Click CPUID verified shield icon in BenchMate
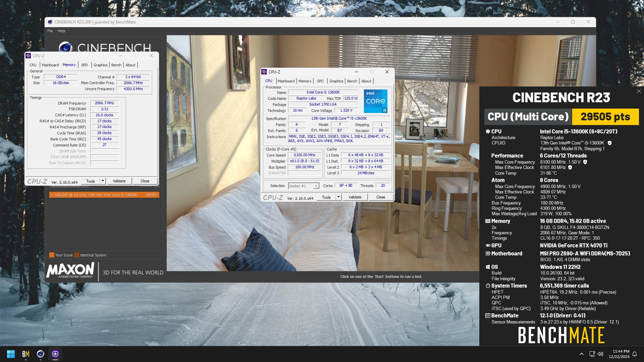 click(x=609, y=143)
